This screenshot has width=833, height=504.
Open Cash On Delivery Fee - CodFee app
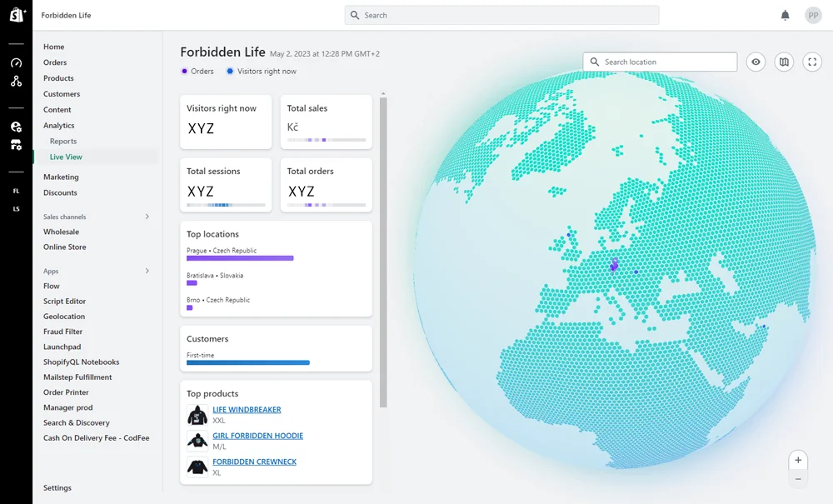click(x=96, y=438)
